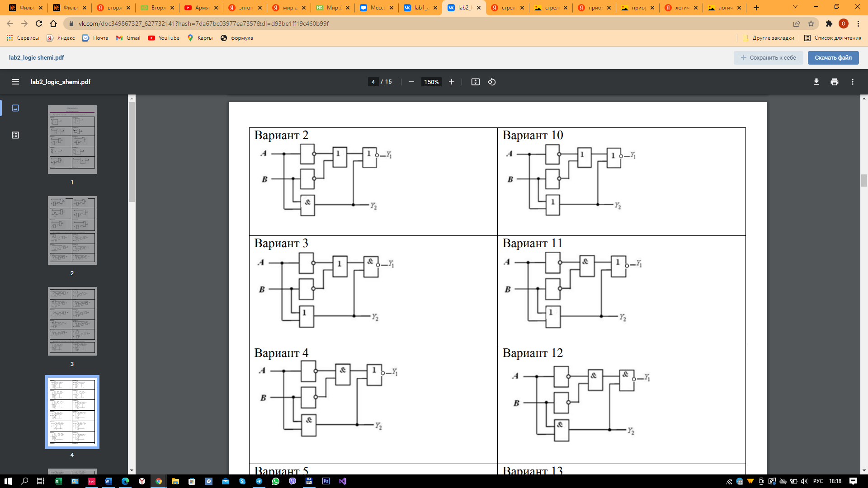Open Windows taskbar search

24,481
